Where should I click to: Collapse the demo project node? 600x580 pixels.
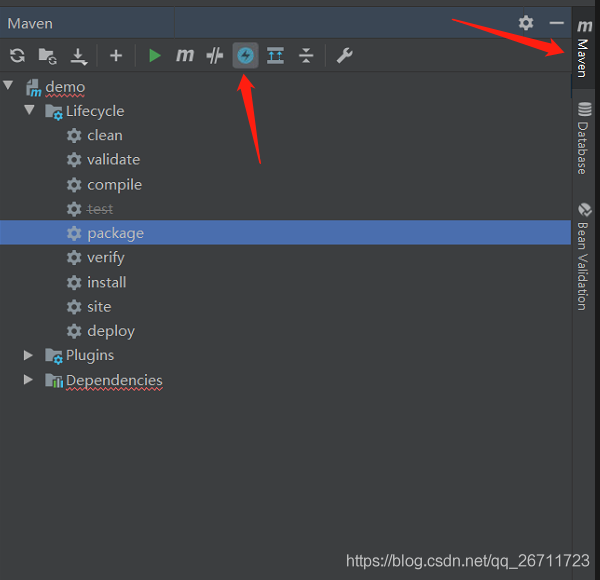(8, 85)
